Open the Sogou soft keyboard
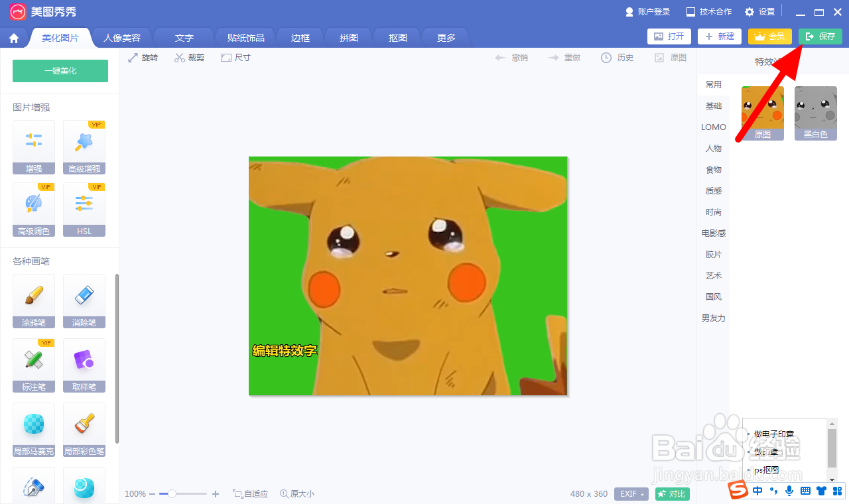This screenshot has width=849, height=504. point(806,491)
